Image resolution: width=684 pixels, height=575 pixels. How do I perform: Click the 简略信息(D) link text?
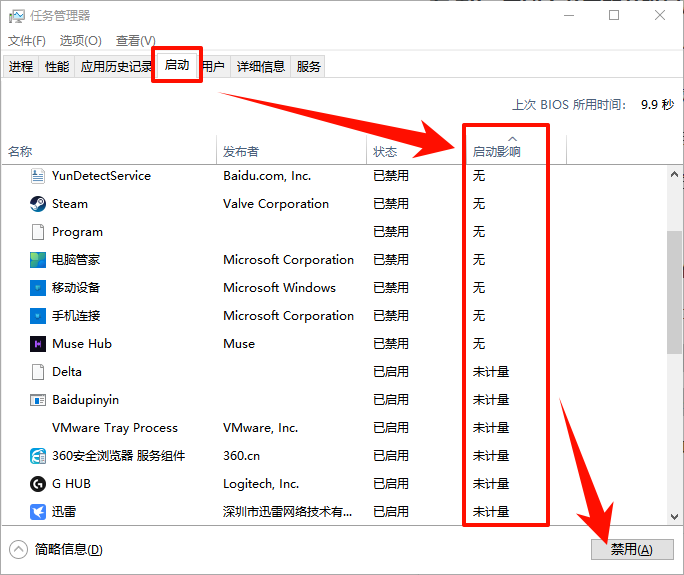tap(69, 549)
